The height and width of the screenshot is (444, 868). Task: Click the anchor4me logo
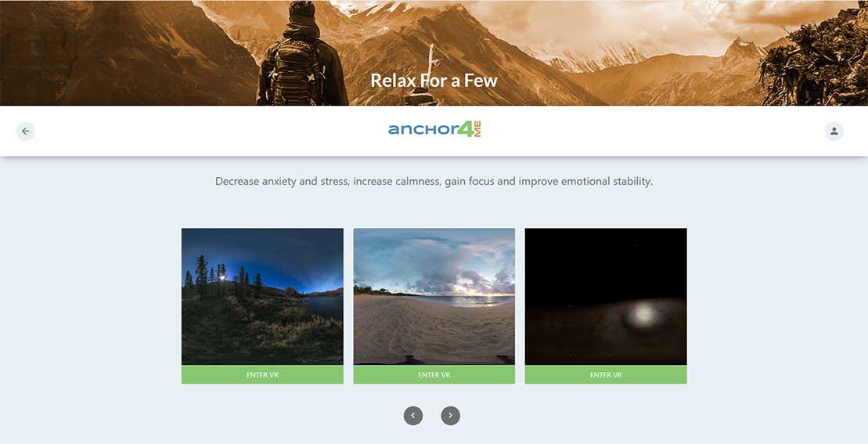click(434, 130)
